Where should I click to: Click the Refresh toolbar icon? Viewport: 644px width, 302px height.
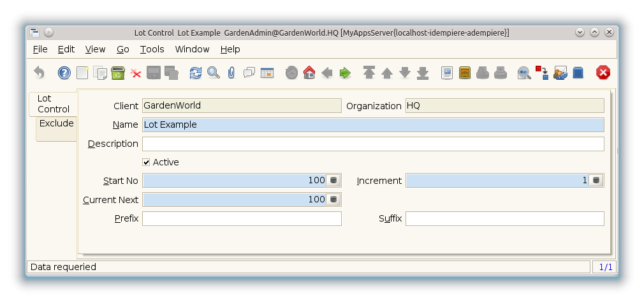(x=196, y=73)
